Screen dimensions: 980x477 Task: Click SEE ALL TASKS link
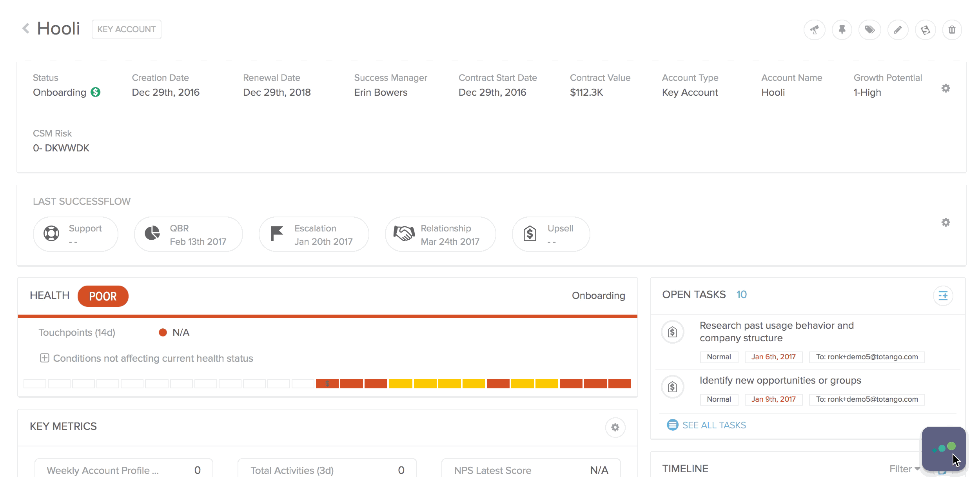click(713, 425)
